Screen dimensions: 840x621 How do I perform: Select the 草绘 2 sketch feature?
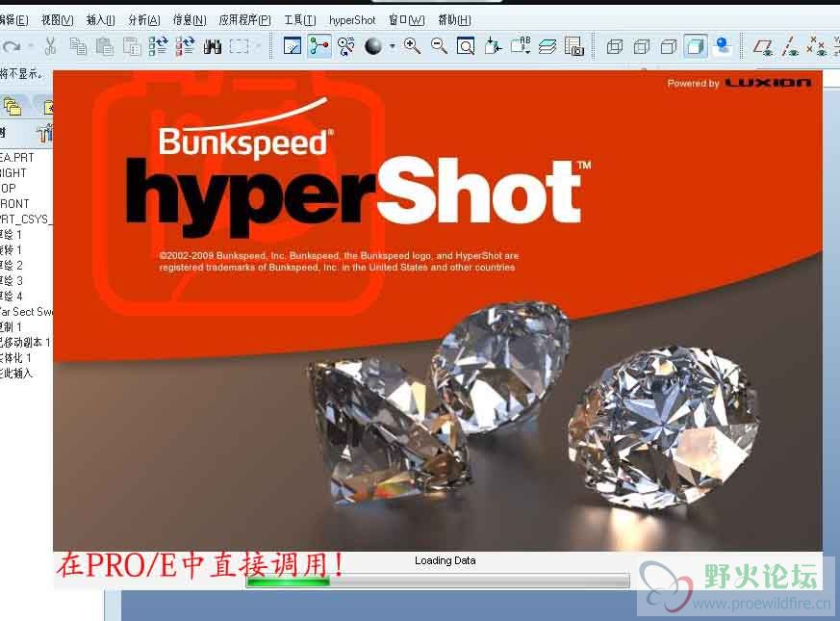12,266
